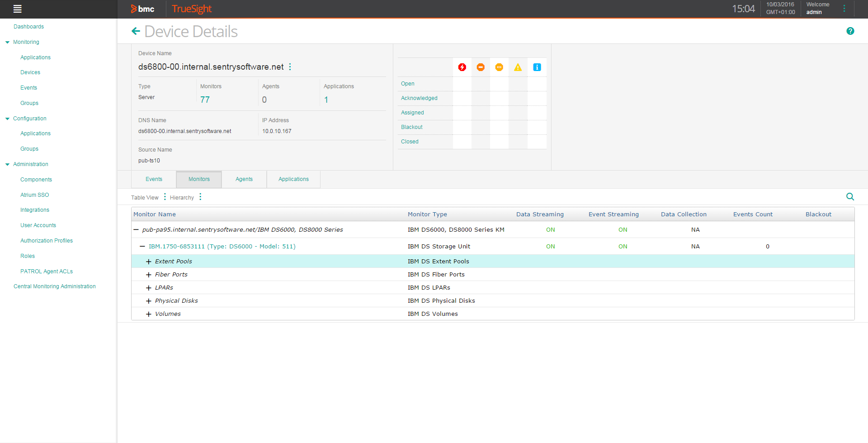The image size is (868, 443).
Task: Sort by Data Collection column
Action: click(x=684, y=214)
